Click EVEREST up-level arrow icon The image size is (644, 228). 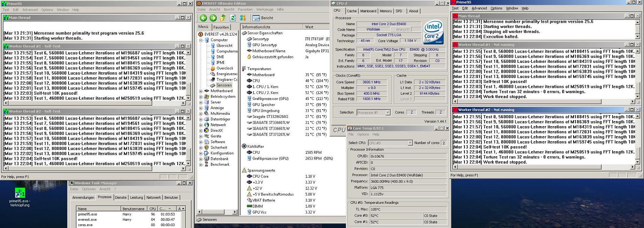coord(223,18)
